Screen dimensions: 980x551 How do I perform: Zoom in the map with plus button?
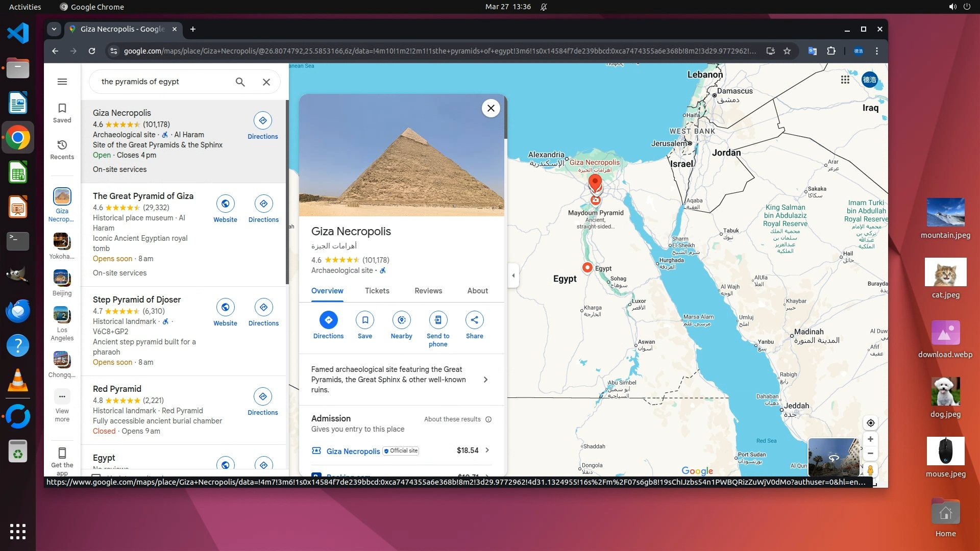click(871, 439)
